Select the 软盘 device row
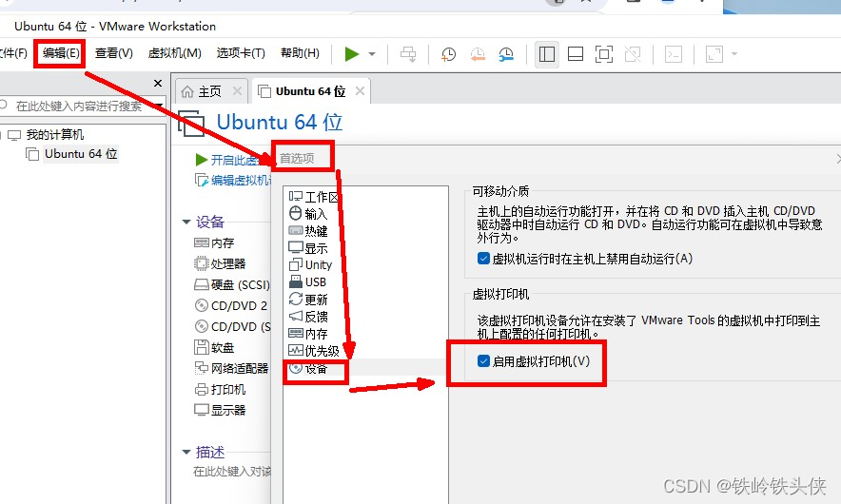Image resolution: width=841 pixels, height=504 pixels. 215,347
